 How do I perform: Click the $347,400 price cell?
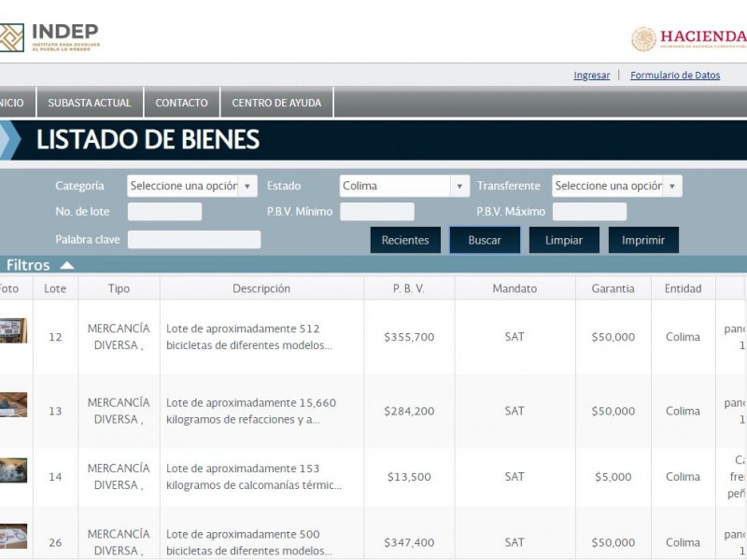click(x=409, y=542)
